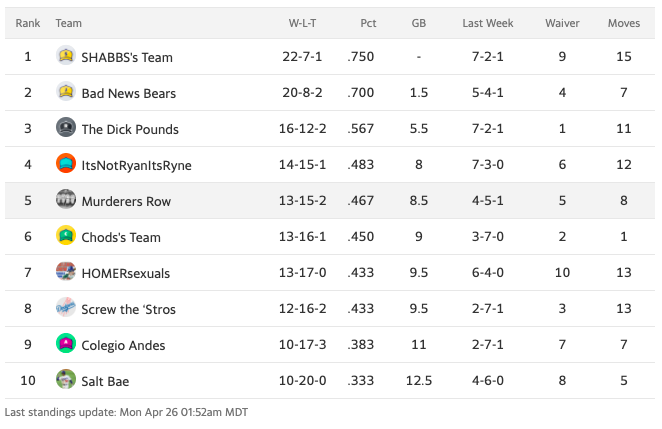Click The Dick Pounds team avatar
This screenshot has width=662, height=429.
coord(66,128)
